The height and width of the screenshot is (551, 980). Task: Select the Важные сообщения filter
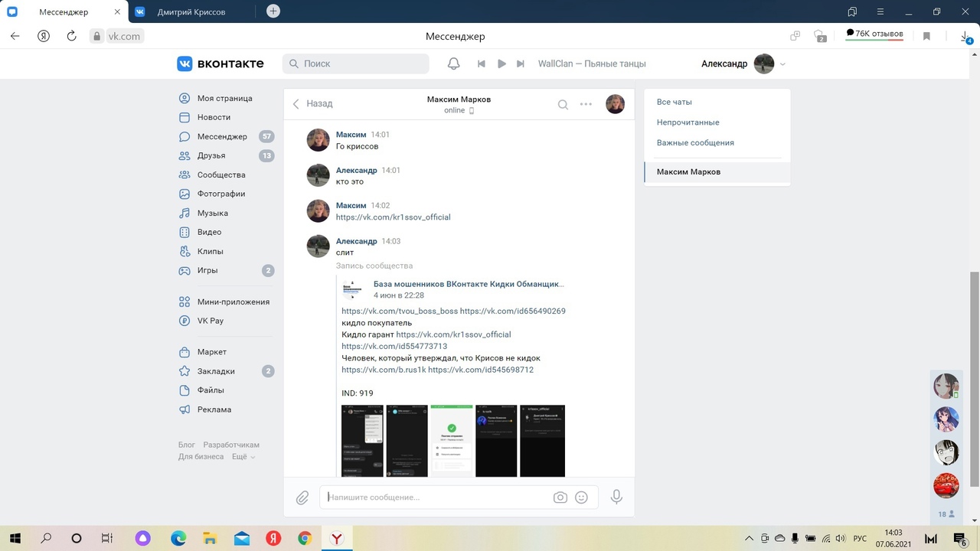point(695,143)
